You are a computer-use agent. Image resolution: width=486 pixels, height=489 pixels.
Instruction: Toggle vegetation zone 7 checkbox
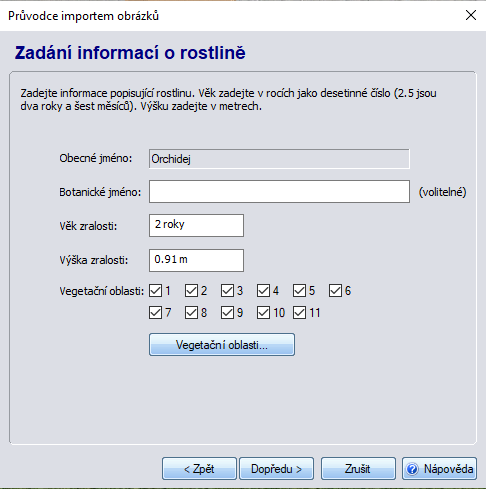155,313
